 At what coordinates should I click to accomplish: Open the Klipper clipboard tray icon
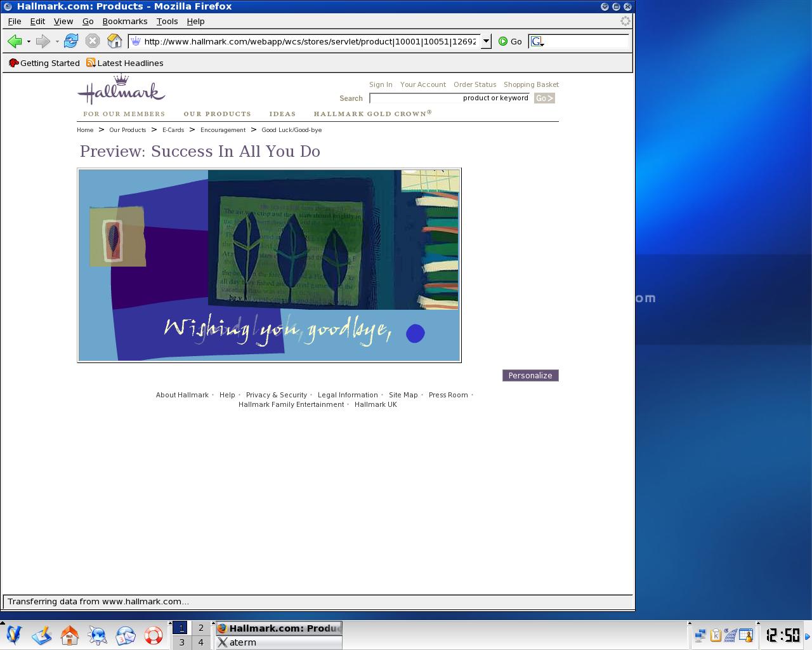click(x=716, y=635)
